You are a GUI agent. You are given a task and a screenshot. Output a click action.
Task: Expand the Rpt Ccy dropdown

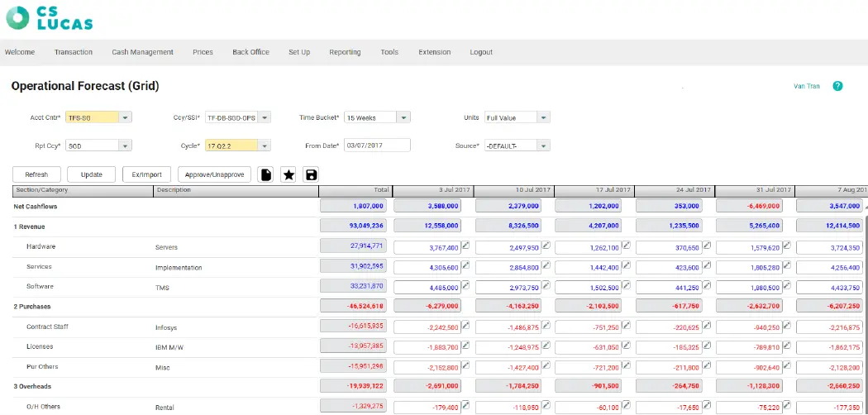[126, 145]
